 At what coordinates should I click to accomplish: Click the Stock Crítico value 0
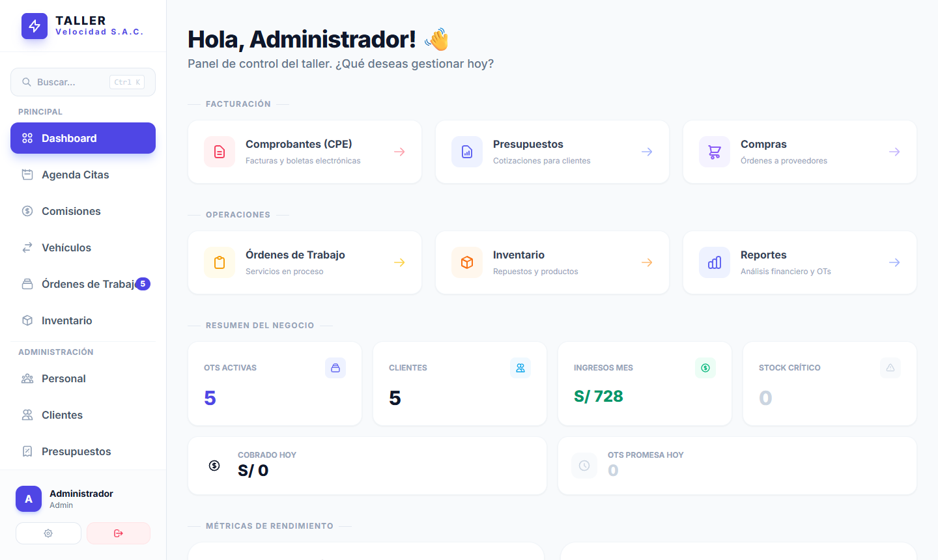765,398
